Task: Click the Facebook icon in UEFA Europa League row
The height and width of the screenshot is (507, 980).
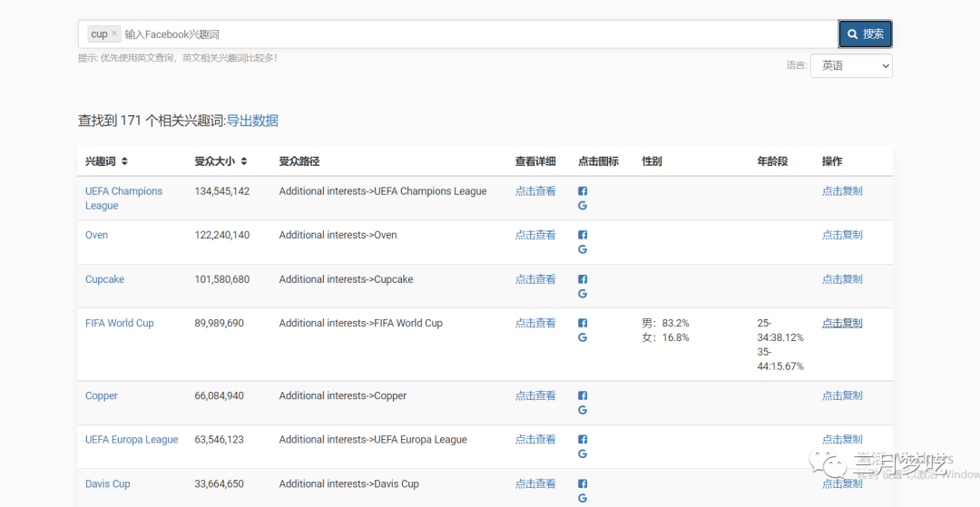Action: [x=583, y=439]
